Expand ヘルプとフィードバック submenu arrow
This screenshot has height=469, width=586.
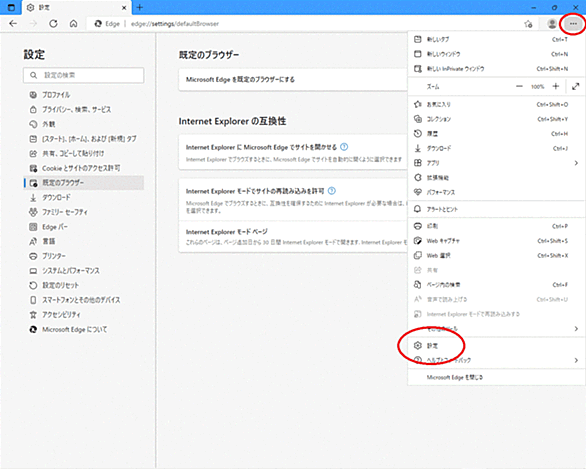coord(576,360)
